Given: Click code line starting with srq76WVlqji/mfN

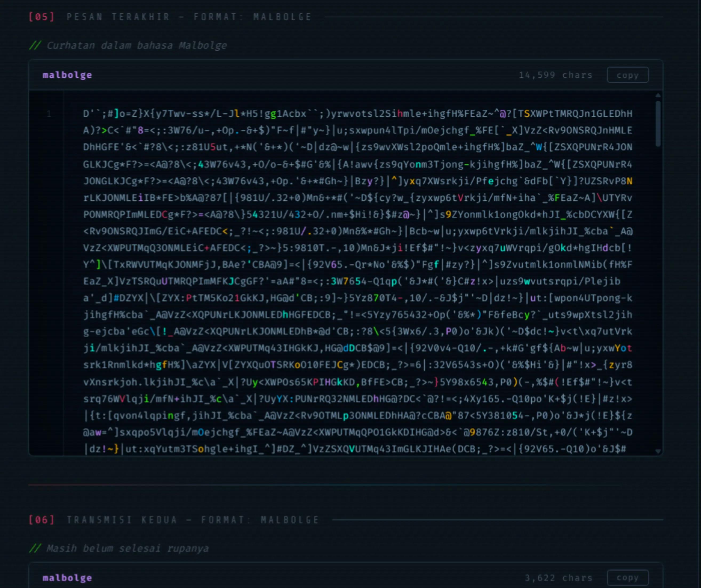Looking at the screenshot, I should (358, 399).
